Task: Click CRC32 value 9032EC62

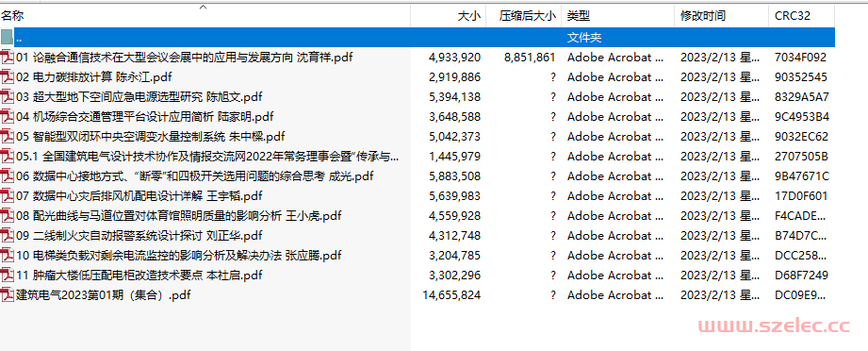Action: [x=801, y=137]
